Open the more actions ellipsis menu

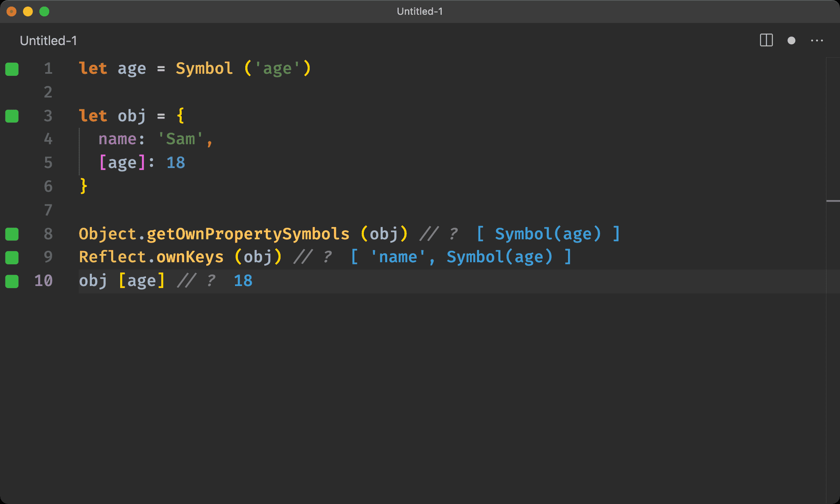817,40
